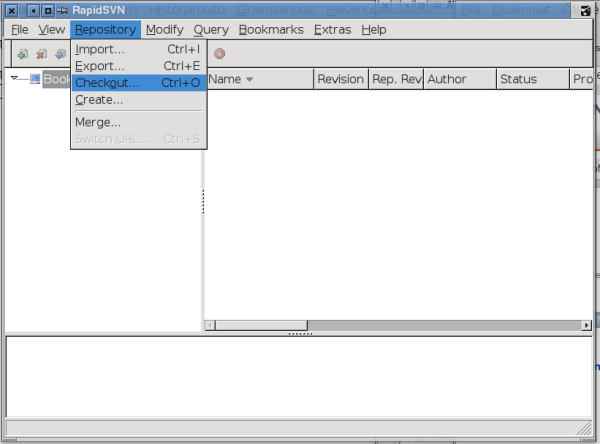Viewport: 600px width, 444px height.
Task: Choose Import... from Repository menu
Action: click(139, 49)
